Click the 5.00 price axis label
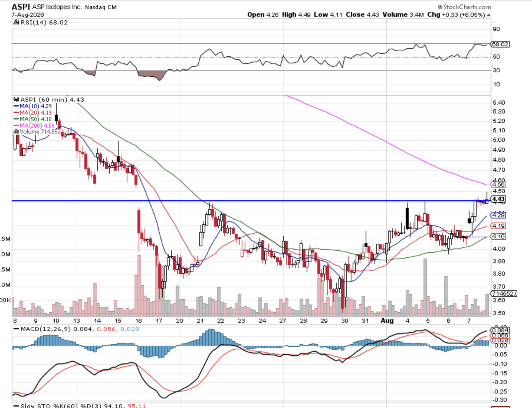532x408 pixels. (x=499, y=140)
